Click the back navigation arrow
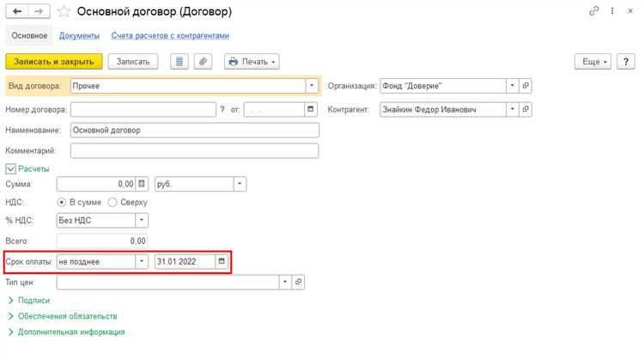This screenshot has height=360, width=644. (16, 11)
